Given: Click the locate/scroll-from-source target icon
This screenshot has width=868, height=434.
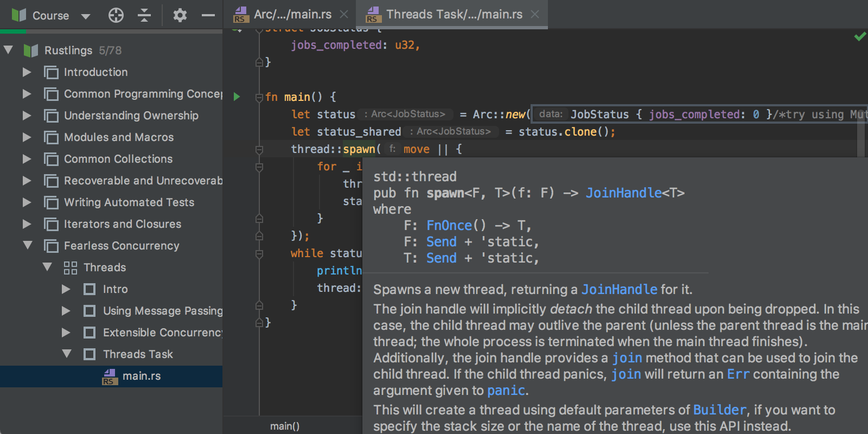Looking at the screenshot, I should coord(116,15).
